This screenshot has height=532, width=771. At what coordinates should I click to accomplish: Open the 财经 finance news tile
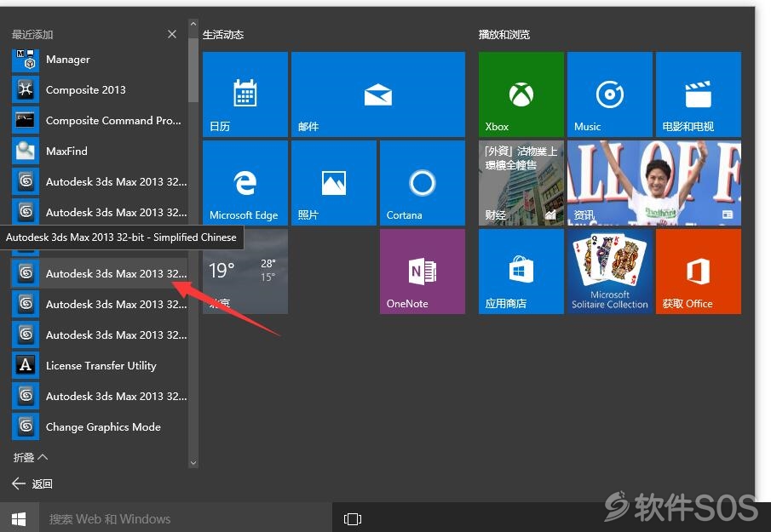pos(521,183)
